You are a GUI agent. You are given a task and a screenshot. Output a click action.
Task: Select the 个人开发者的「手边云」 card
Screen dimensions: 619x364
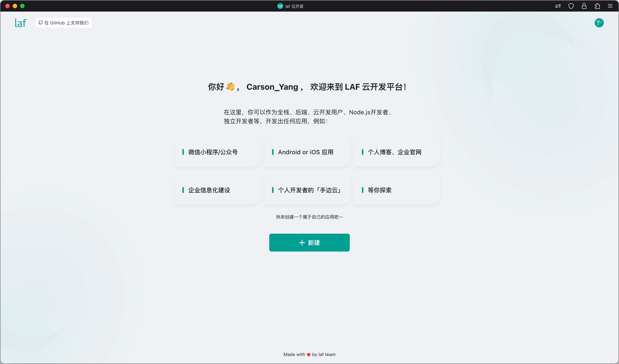click(x=307, y=190)
